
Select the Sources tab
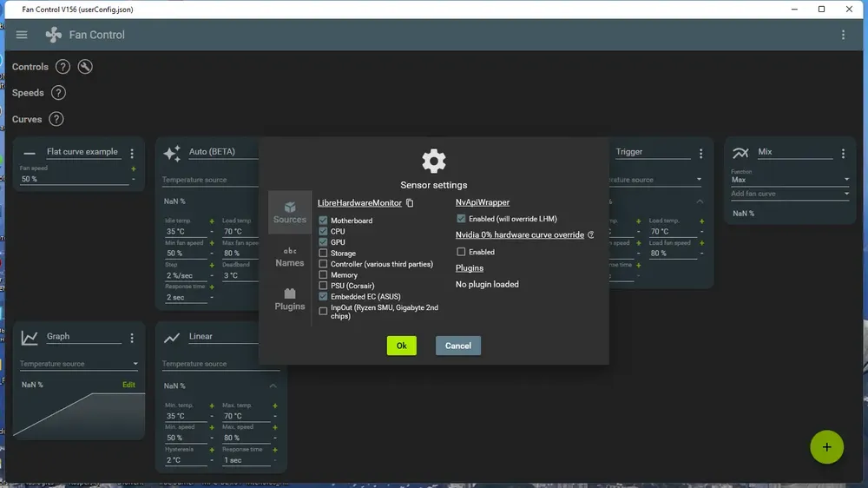290,213
